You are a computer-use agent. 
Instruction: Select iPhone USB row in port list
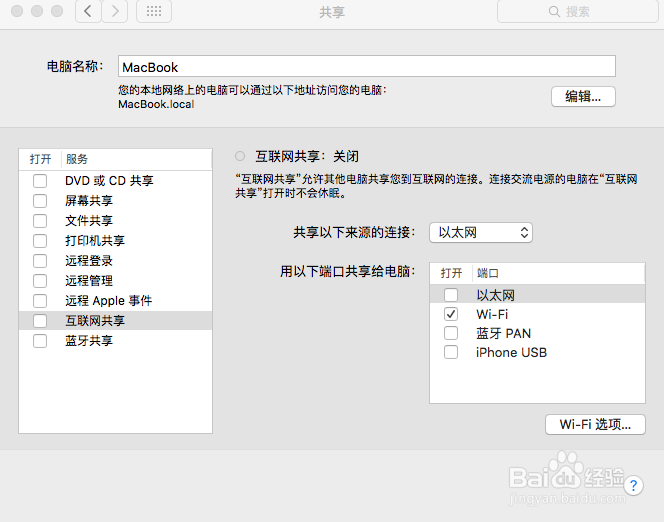(537, 352)
